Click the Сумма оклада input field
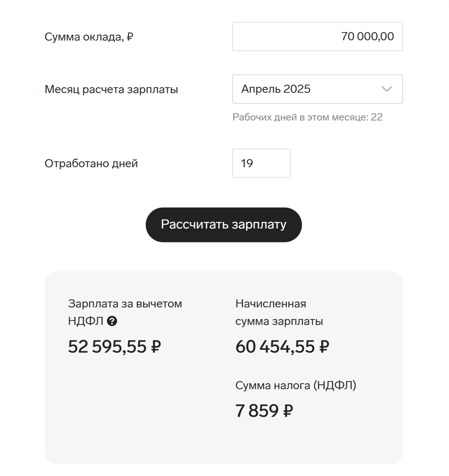The image size is (449, 476). (318, 36)
